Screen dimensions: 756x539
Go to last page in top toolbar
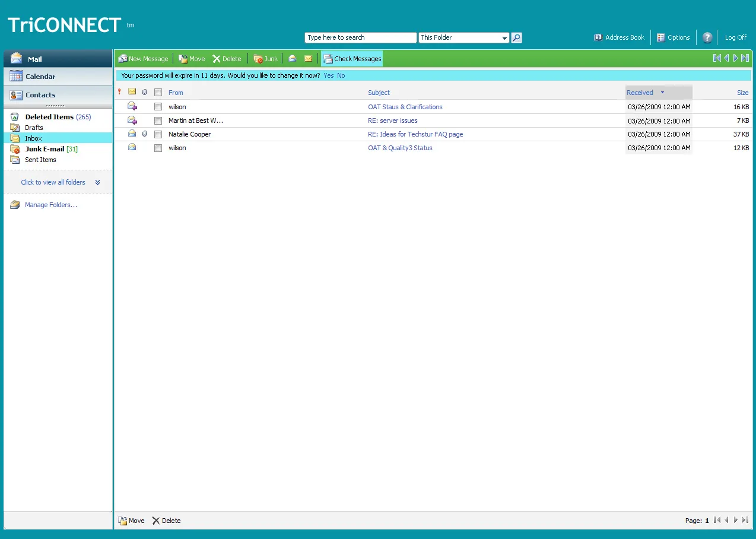745,58
